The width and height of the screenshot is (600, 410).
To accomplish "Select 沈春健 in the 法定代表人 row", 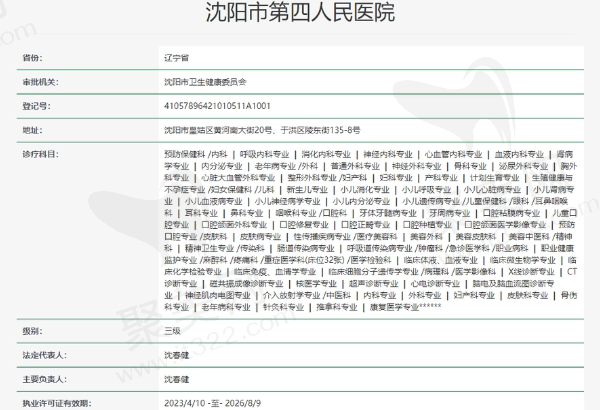I will [x=176, y=355].
